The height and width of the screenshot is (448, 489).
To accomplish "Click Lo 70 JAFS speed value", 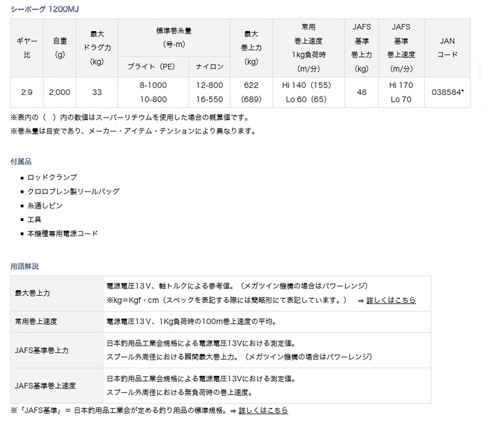I will point(401,99).
